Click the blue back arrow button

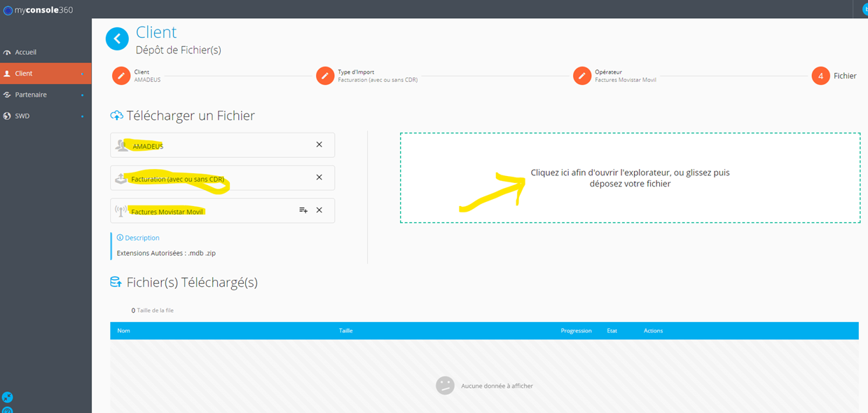point(118,39)
